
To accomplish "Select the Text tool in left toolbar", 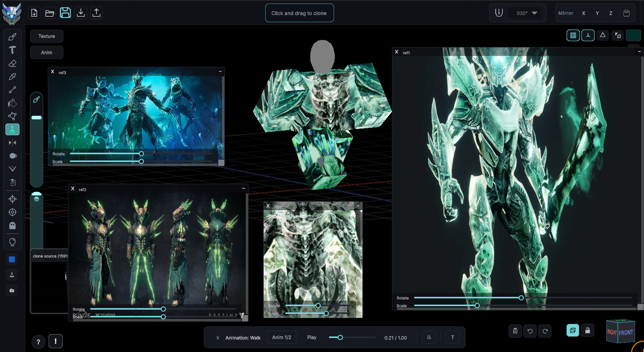I will click(x=12, y=50).
